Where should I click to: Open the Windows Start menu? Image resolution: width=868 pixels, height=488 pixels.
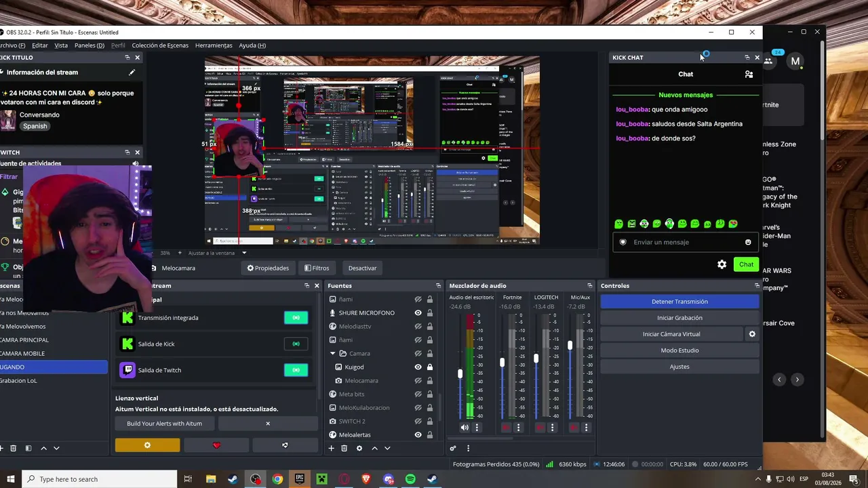(x=11, y=479)
